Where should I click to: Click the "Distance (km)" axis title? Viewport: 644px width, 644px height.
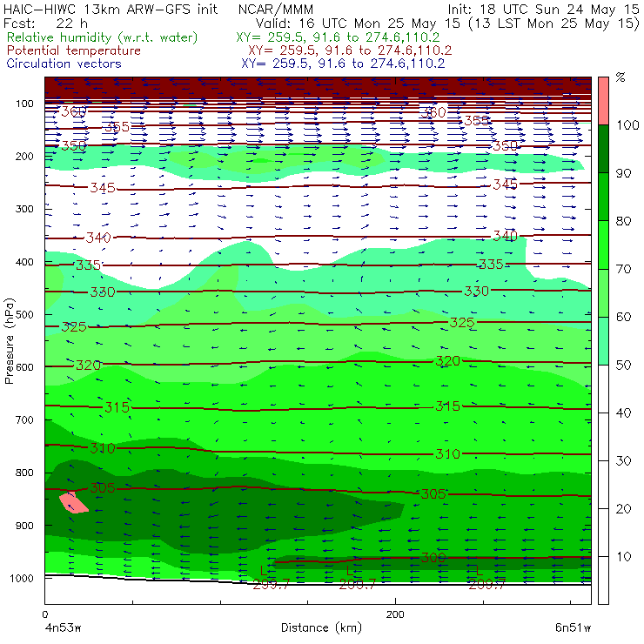(321, 628)
